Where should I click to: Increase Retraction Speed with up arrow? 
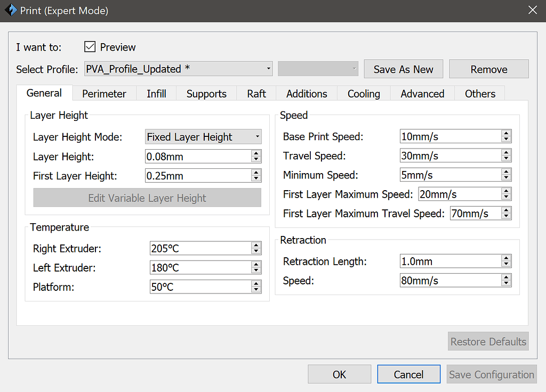[x=506, y=277]
